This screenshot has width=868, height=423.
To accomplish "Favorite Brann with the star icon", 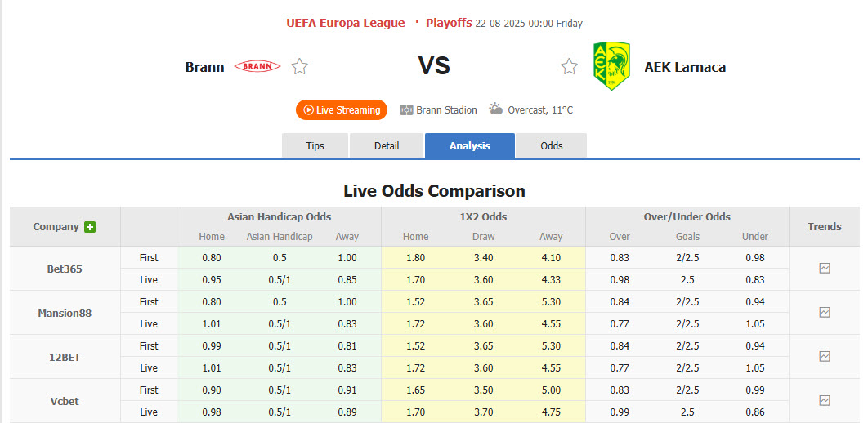I will pyautogui.click(x=300, y=67).
